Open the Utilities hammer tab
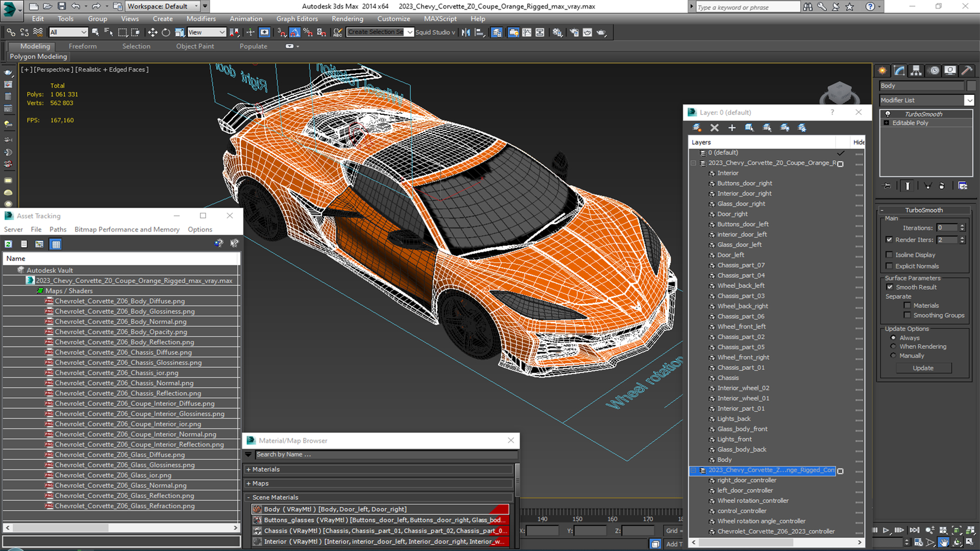Screen dimensions: 980x551 (967, 70)
